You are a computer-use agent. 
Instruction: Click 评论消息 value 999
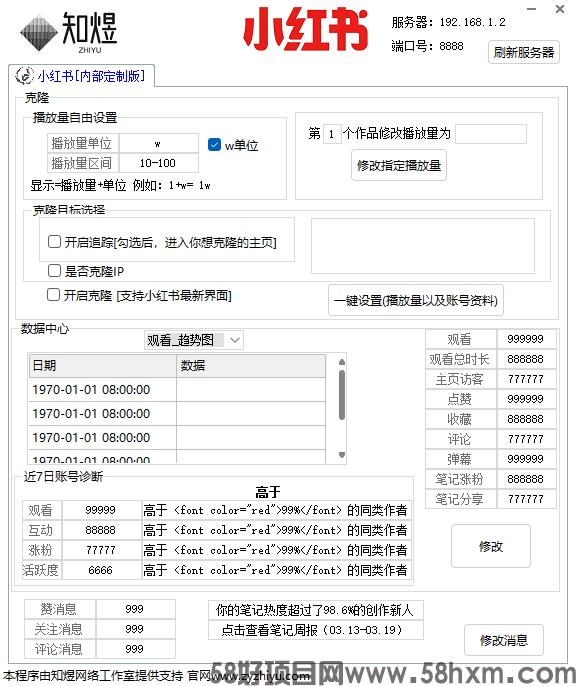coord(135,649)
